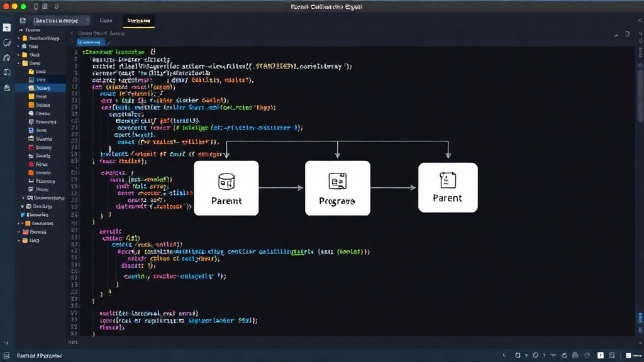Click the second icon in the left activity bar
Image resolution: width=644 pixels, height=362 pixels.
click(6, 43)
